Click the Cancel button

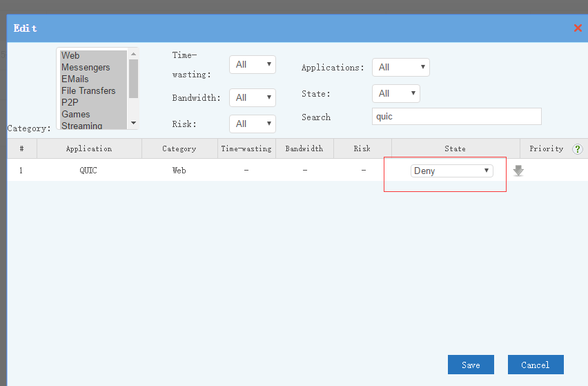point(536,365)
